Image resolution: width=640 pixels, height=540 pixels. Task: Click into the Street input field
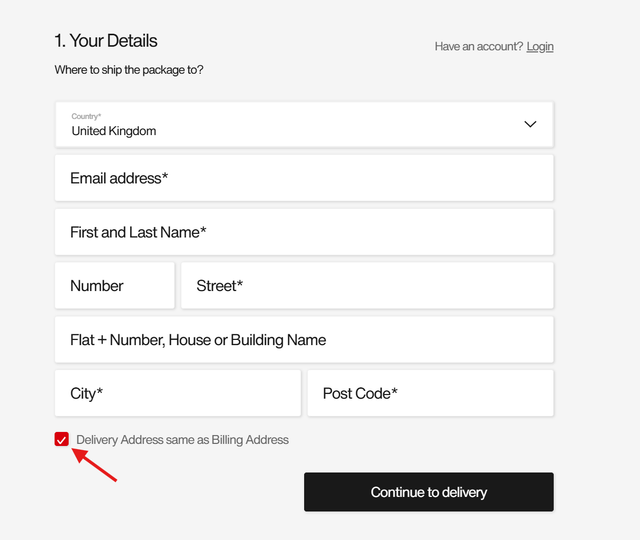[x=367, y=286]
